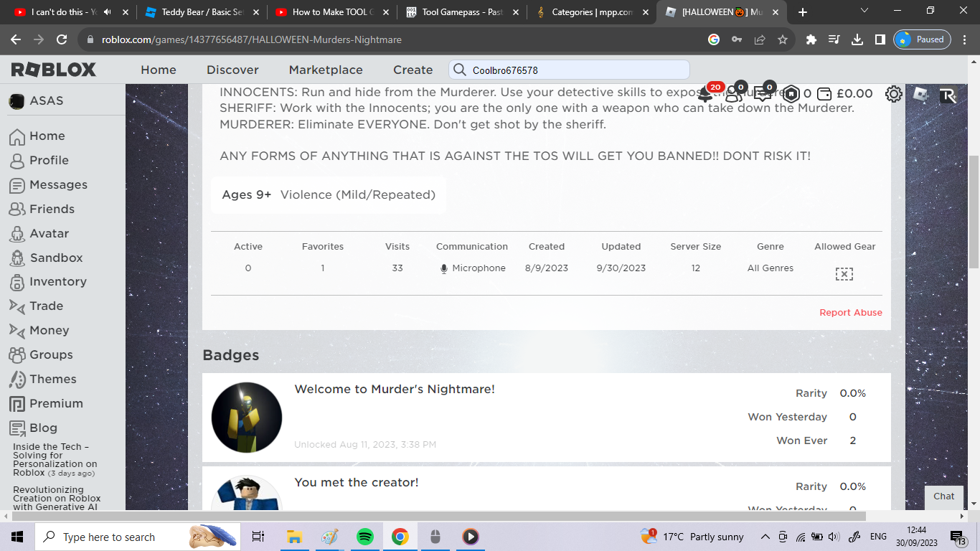Screen dimensions: 980x551
Task: Open the "You met the creator!" badge
Action: pos(357,483)
